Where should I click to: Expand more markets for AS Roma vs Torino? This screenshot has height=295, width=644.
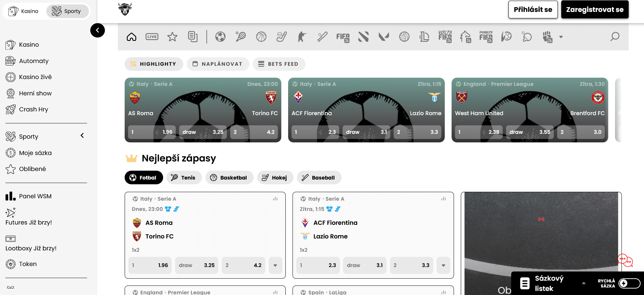point(275,265)
